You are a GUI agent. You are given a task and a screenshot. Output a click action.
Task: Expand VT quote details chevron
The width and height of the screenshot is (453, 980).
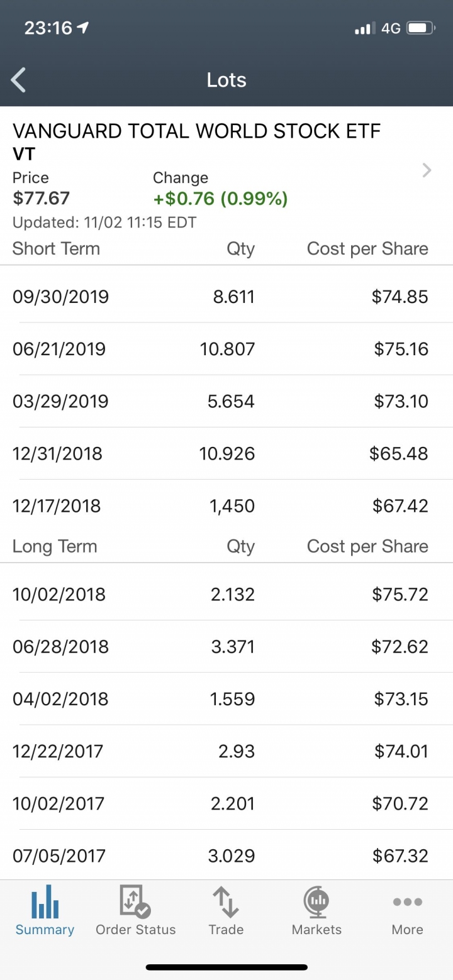(427, 170)
